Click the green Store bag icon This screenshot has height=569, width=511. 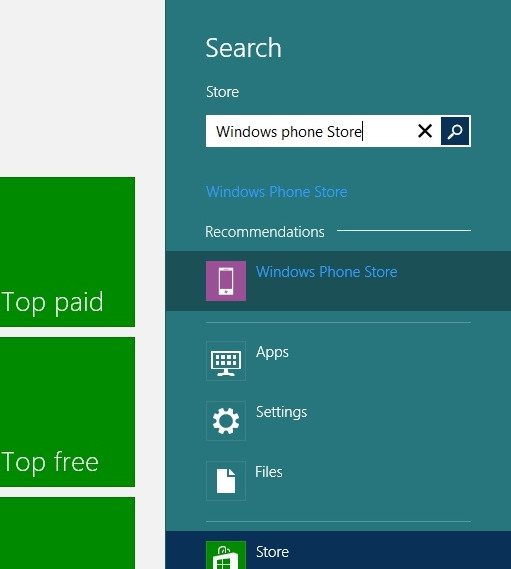coord(226,555)
